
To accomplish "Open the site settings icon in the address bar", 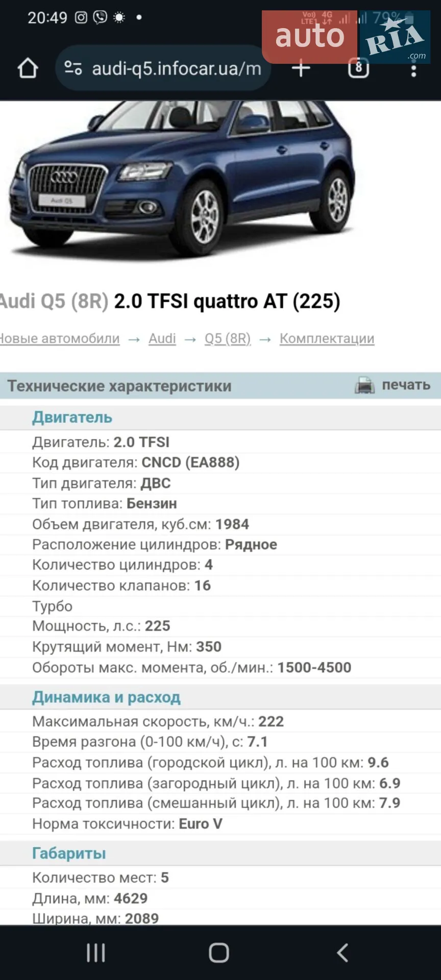I will [73, 68].
